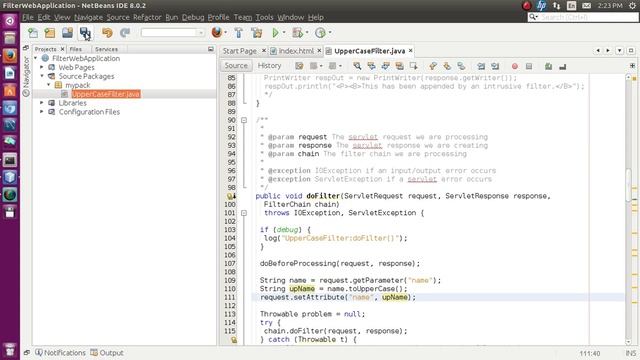Click the Firefox browser selector icon

pos(217,32)
